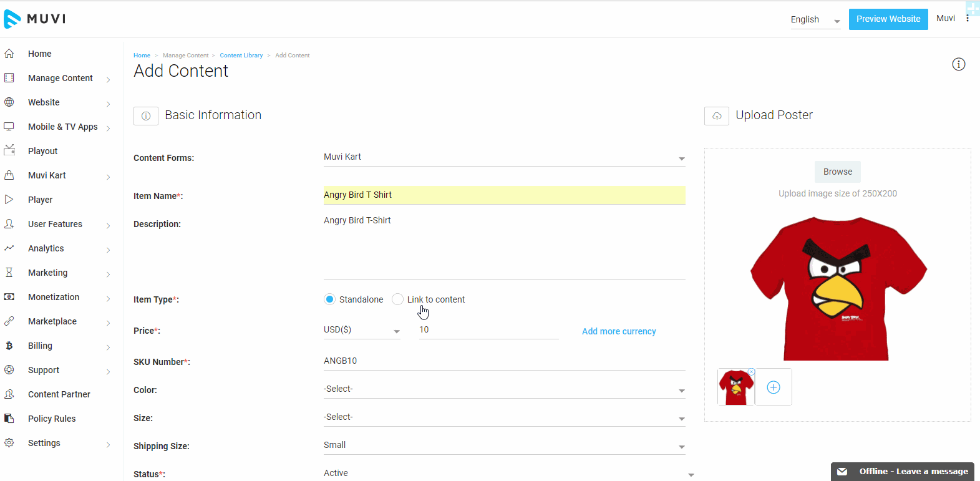980x481 pixels.
Task: Click Browse to upload a poster
Action: (838, 172)
